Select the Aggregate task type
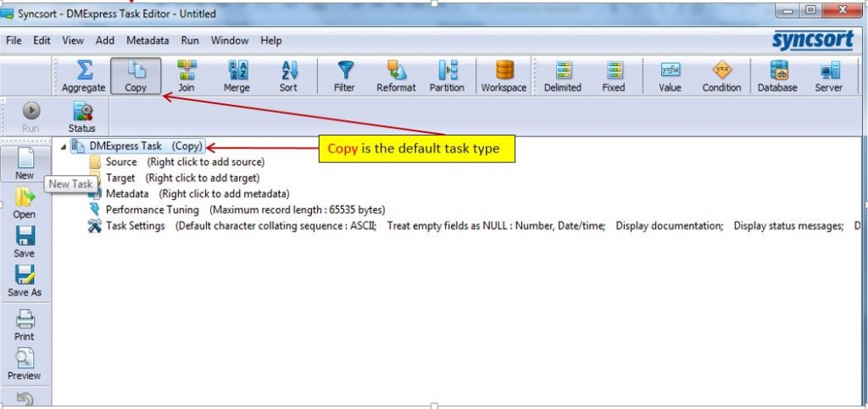Screen dimensions: 868x409 pos(84,76)
